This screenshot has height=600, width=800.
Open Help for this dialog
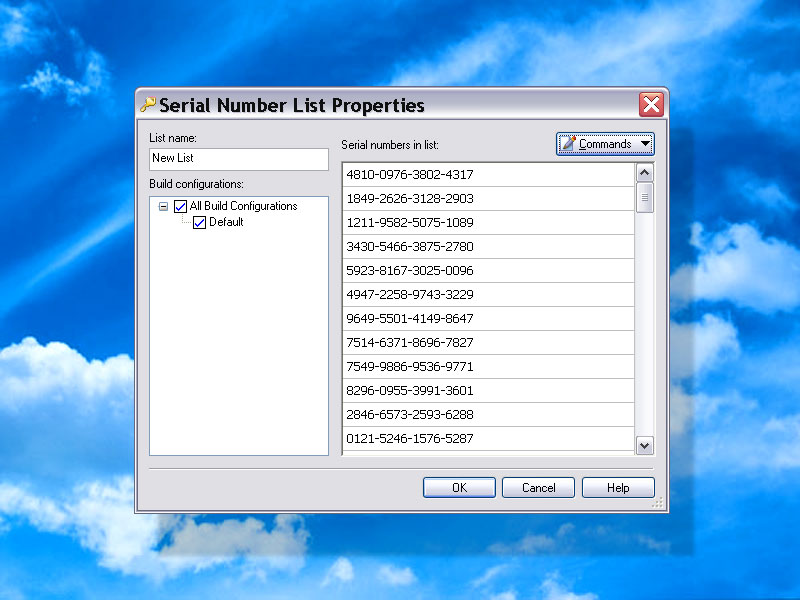pos(618,488)
